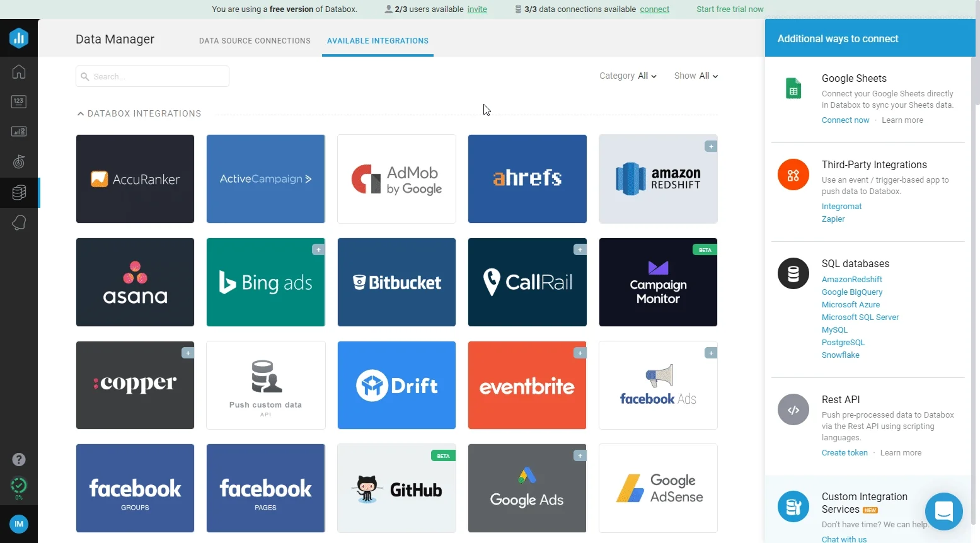980x543 pixels.
Task: Click the AmazonRedshift SQL link
Action: point(852,280)
